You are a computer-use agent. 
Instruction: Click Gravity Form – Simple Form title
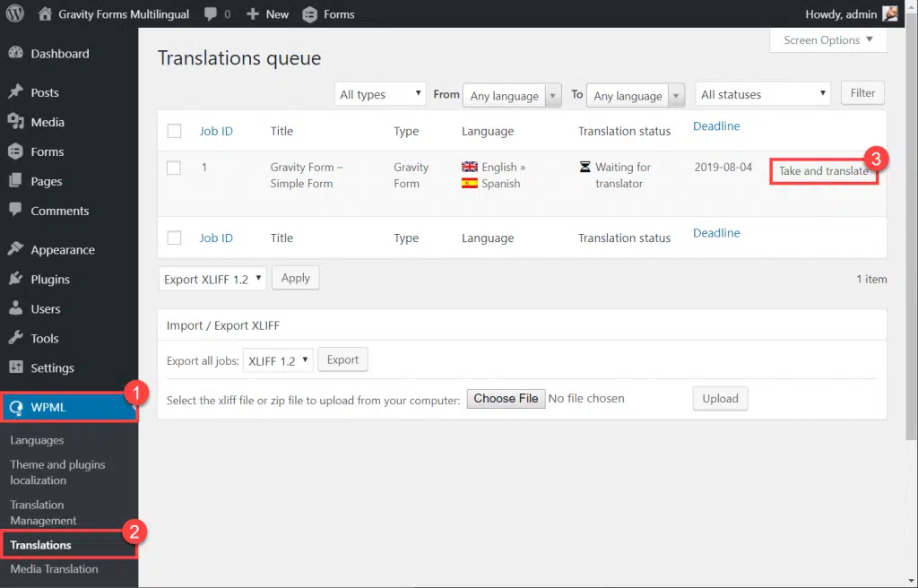[307, 175]
